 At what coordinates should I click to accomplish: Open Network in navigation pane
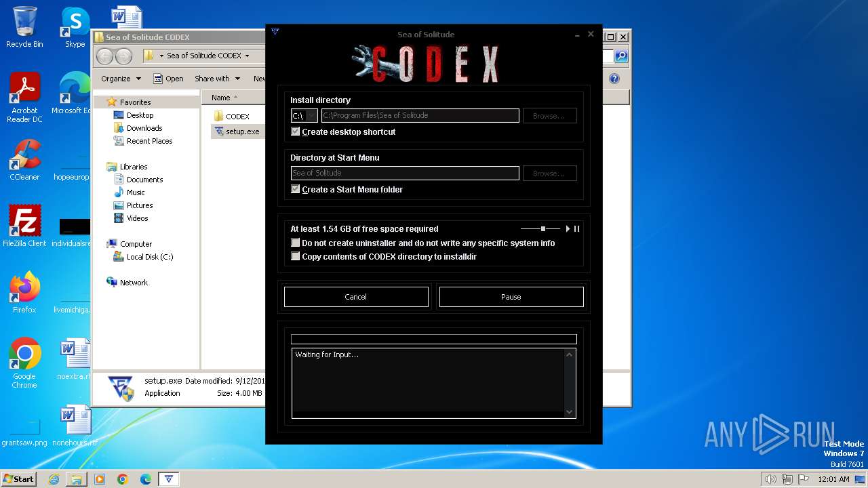(x=134, y=283)
